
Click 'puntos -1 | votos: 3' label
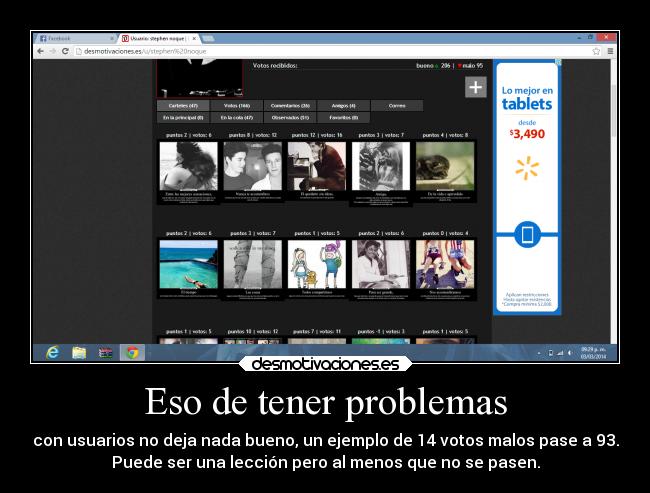(x=381, y=331)
